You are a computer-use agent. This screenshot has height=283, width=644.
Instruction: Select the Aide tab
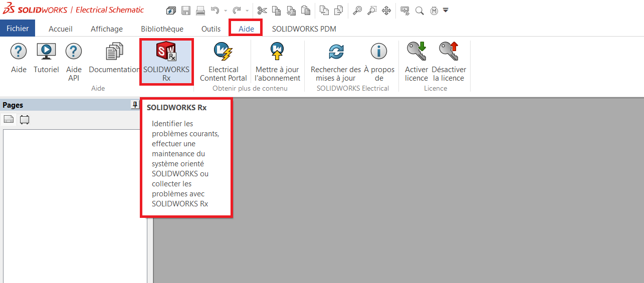click(x=246, y=29)
